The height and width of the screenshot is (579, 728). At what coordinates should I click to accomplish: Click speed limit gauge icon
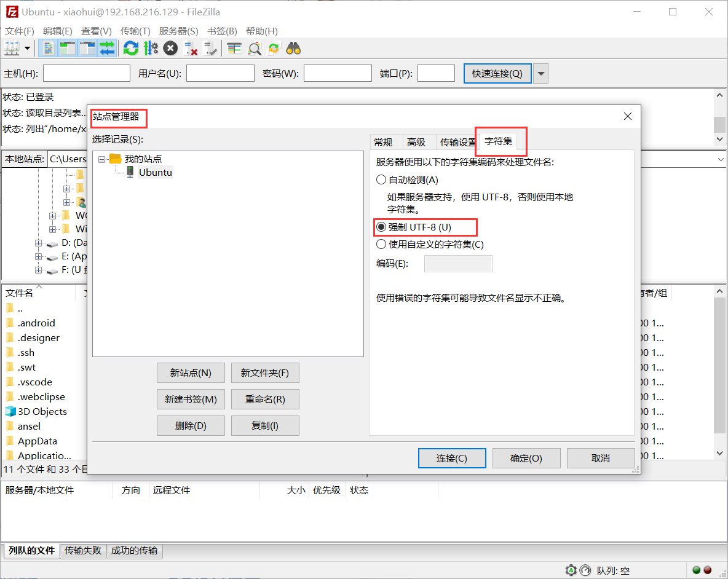click(x=585, y=570)
